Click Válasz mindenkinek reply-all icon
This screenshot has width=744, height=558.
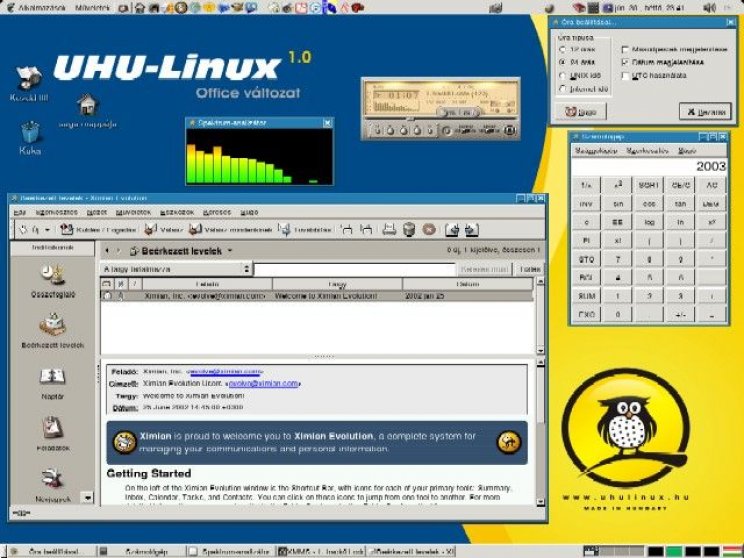(x=195, y=230)
